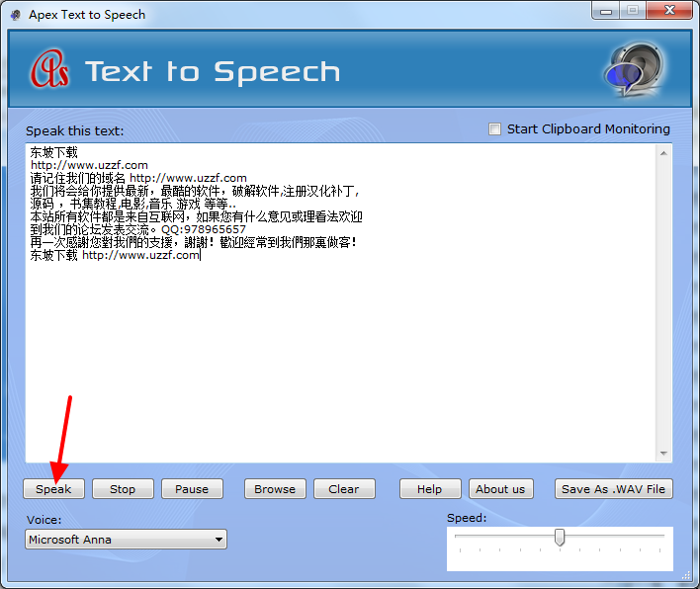The image size is (700, 589).
Task: Open the Help button
Action: [x=430, y=489]
